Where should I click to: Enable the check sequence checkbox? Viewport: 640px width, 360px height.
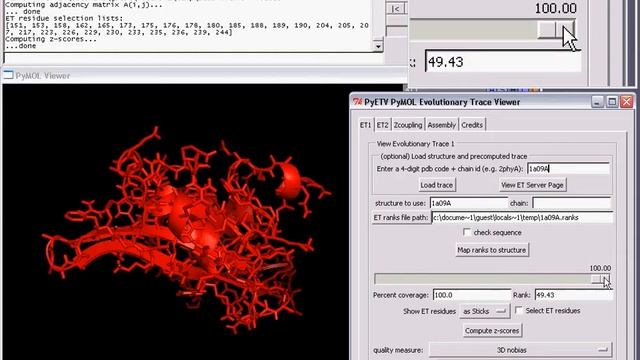click(467, 232)
